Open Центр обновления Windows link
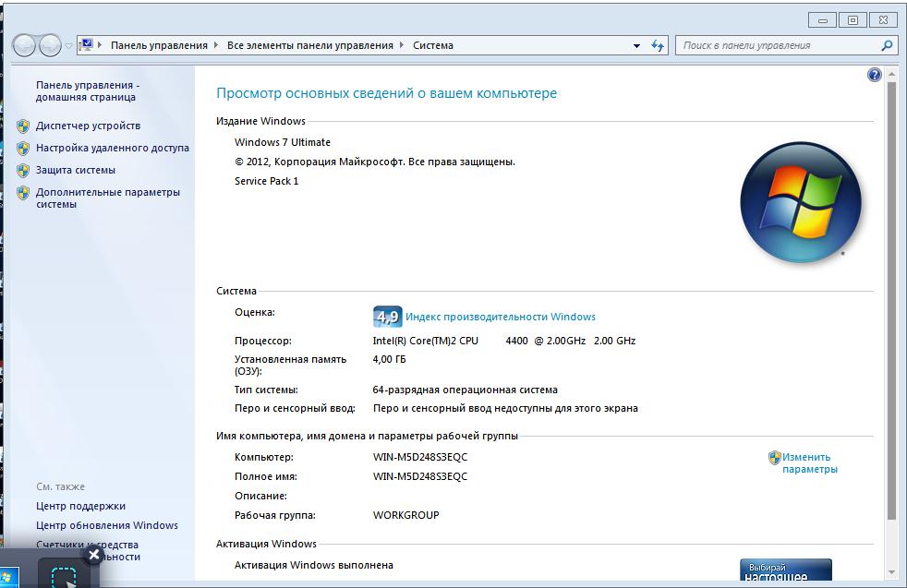 pyautogui.click(x=107, y=525)
